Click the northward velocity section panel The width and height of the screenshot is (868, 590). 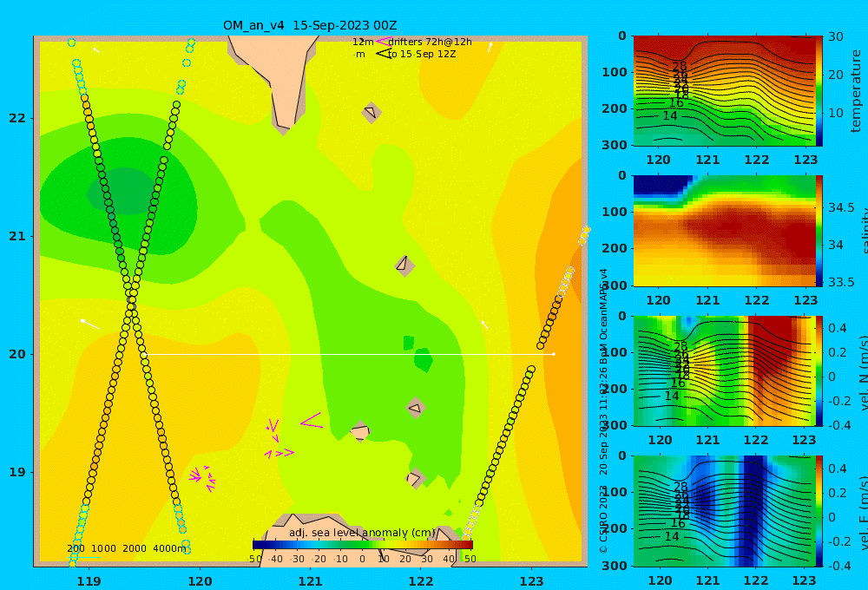[x=725, y=370]
